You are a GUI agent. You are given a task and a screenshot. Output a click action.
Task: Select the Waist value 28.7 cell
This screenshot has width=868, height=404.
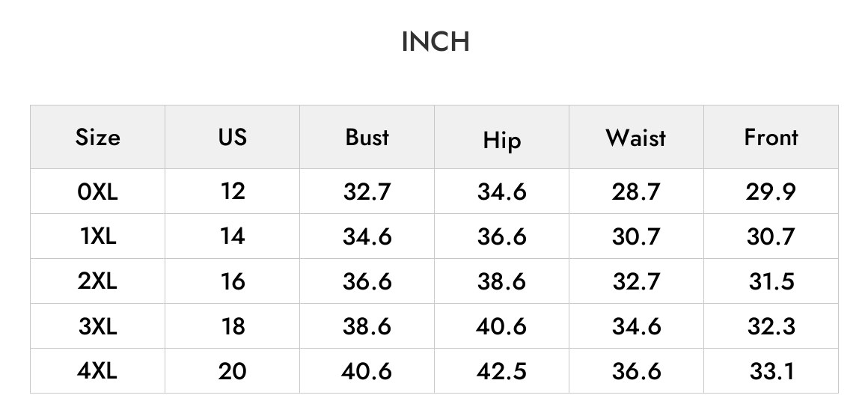coord(636,192)
